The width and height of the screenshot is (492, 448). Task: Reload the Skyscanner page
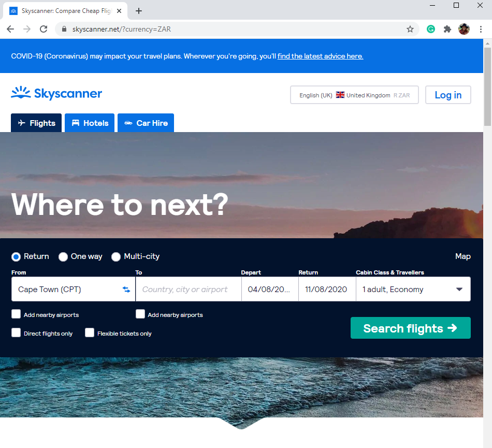pyautogui.click(x=44, y=29)
